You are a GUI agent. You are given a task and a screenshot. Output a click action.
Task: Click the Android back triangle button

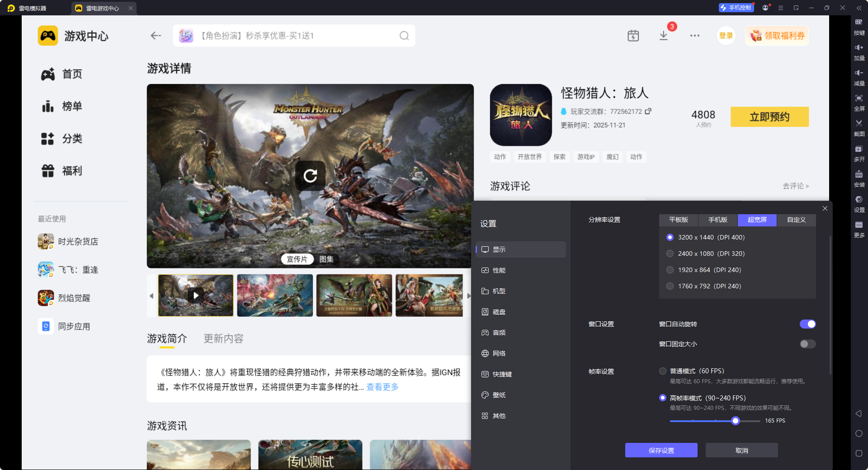click(x=859, y=414)
